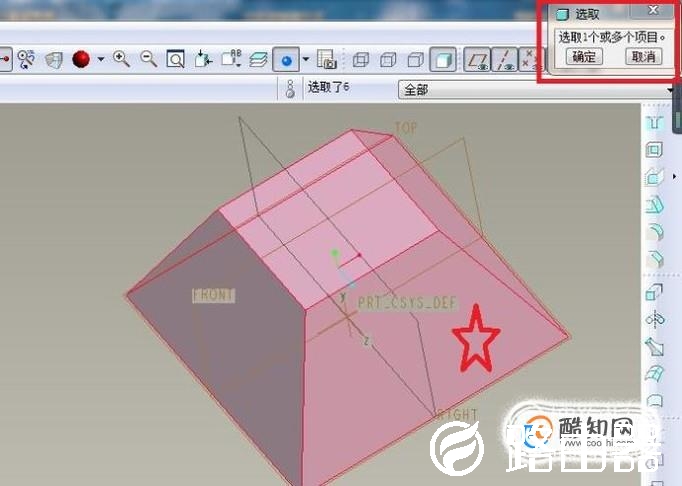
Task: Open the Layers icon in top toolbar
Action: click(259, 59)
